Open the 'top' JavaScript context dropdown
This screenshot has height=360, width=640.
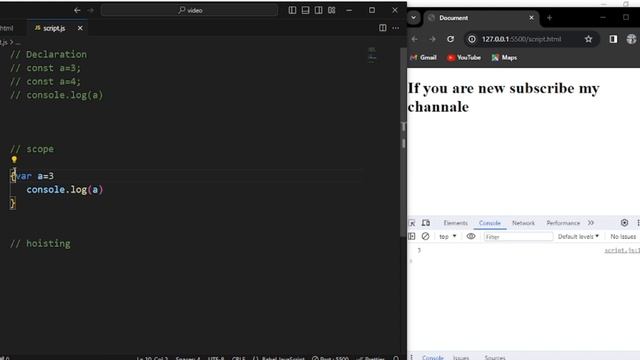[x=448, y=236]
